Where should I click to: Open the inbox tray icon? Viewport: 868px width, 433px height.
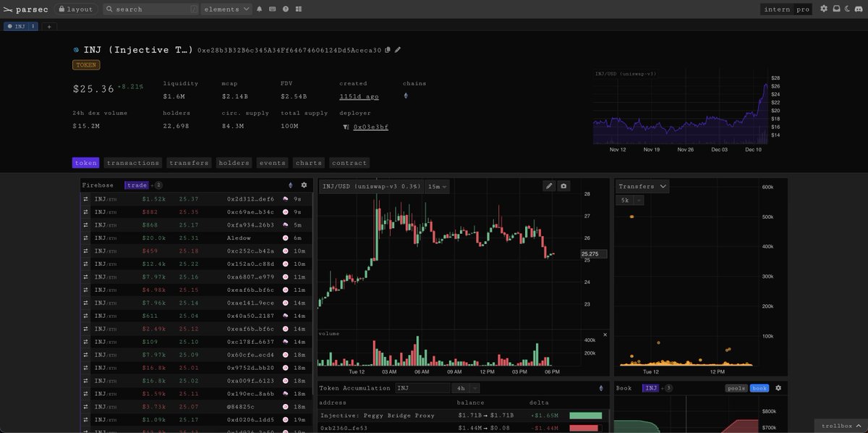[836, 9]
